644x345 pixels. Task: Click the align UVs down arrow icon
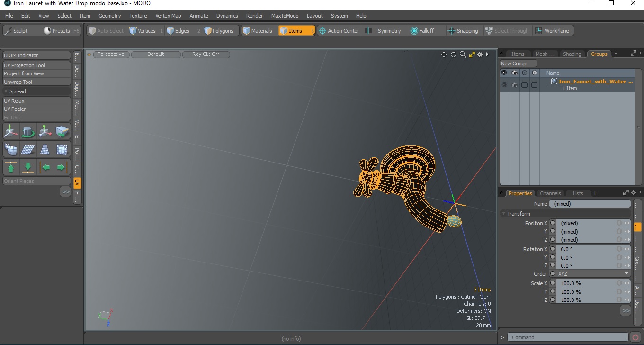point(28,167)
